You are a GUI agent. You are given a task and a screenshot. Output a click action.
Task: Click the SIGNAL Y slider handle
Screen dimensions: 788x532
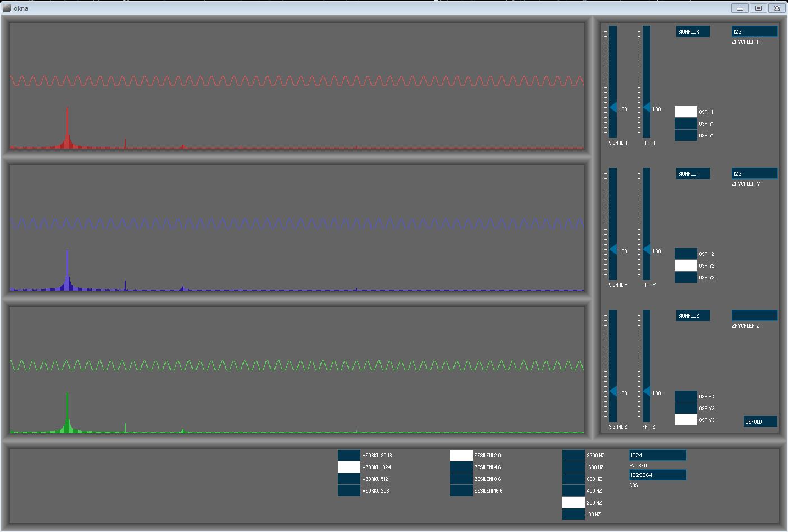[x=613, y=249]
